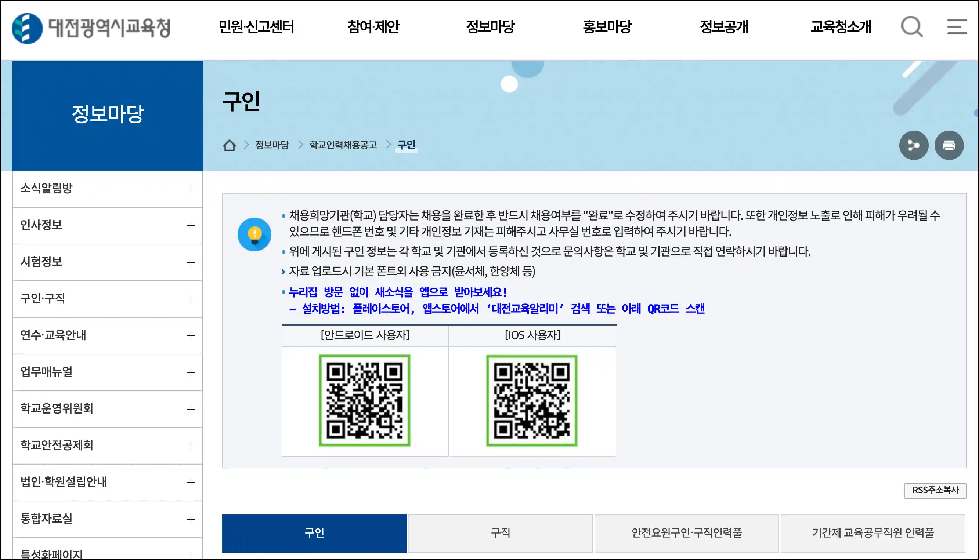Expand 통합자료실 plus icon
This screenshot has width=979, height=560.
[191, 519]
